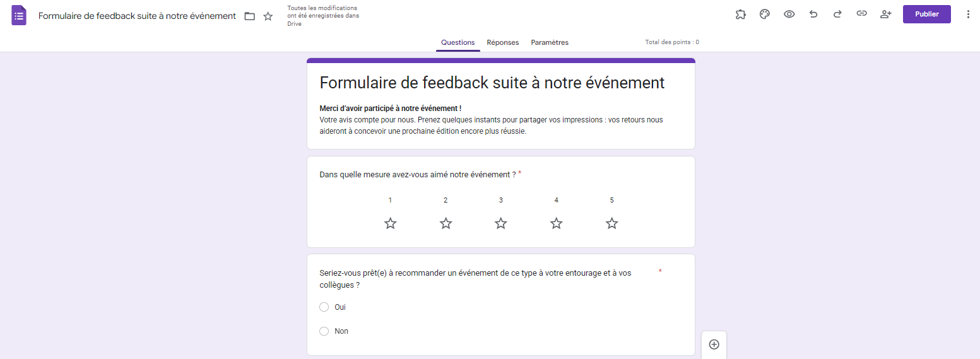Select the Non radio option
Screen dimensions: 980x359
click(324, 331)
